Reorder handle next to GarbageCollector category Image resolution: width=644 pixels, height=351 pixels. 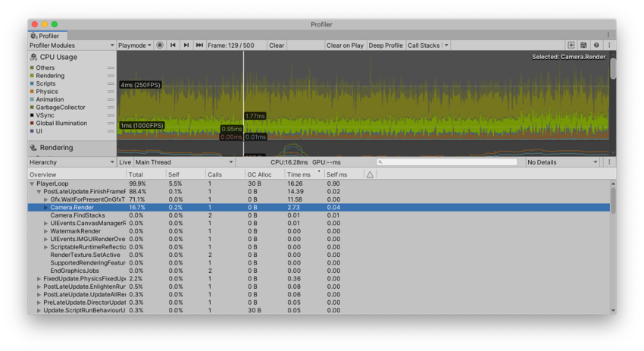[111, 108]
